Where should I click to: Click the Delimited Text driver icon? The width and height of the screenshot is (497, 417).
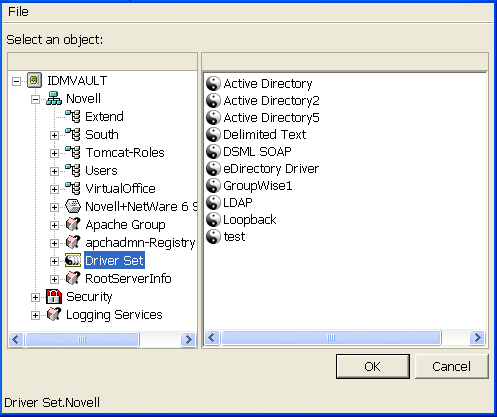213,134
